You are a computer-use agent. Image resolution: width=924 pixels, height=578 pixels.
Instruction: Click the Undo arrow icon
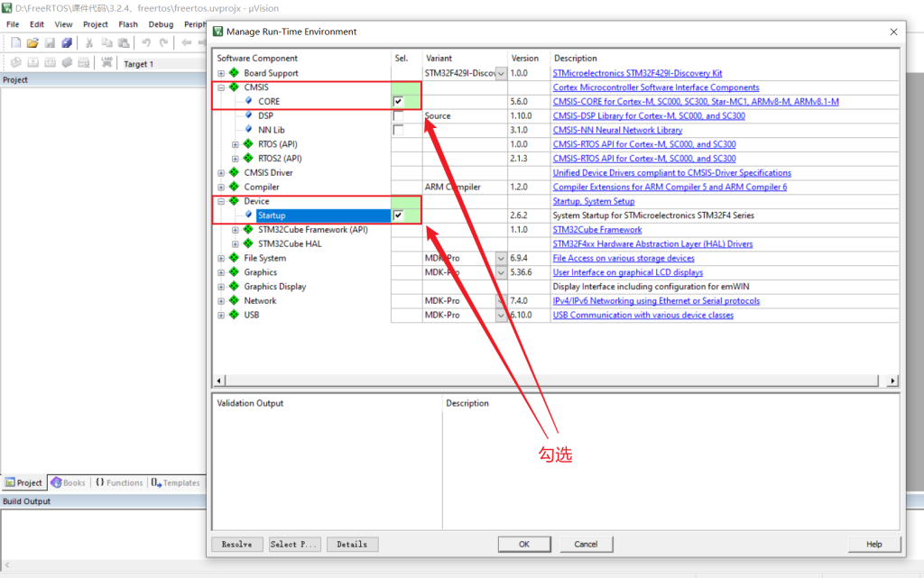tap(146, 42)
